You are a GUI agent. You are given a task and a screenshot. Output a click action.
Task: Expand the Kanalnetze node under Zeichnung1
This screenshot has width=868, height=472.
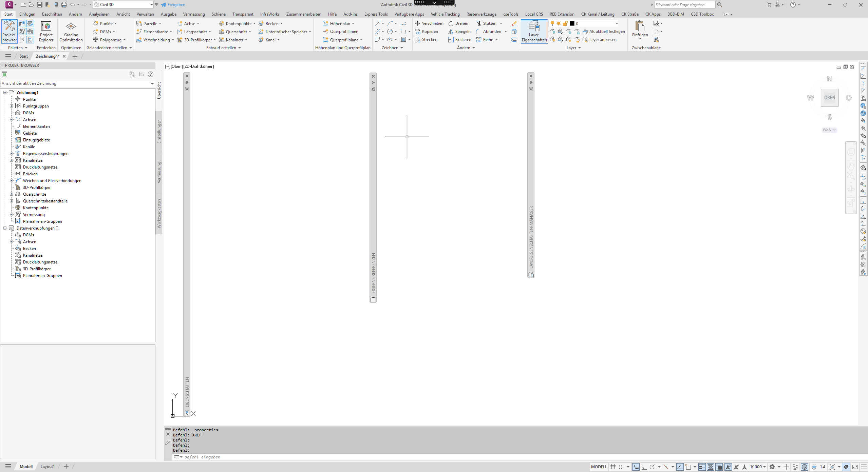point(11,160)
